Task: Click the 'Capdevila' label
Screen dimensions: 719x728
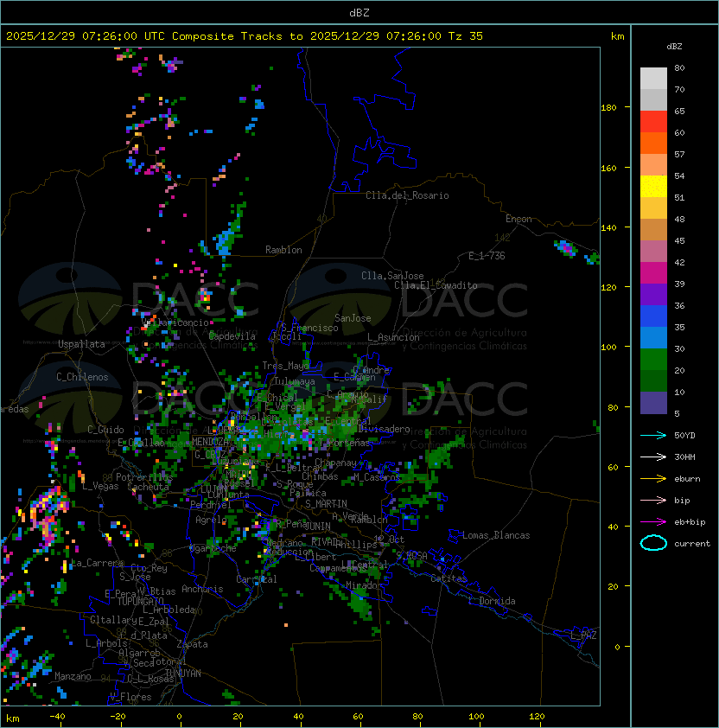Action: click(232, 336)
